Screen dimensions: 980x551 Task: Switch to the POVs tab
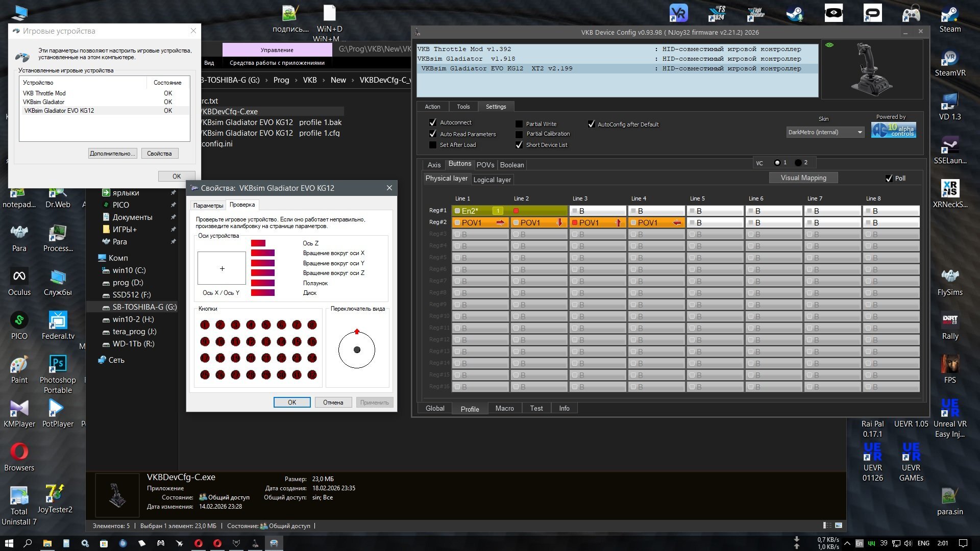(485, 165)
